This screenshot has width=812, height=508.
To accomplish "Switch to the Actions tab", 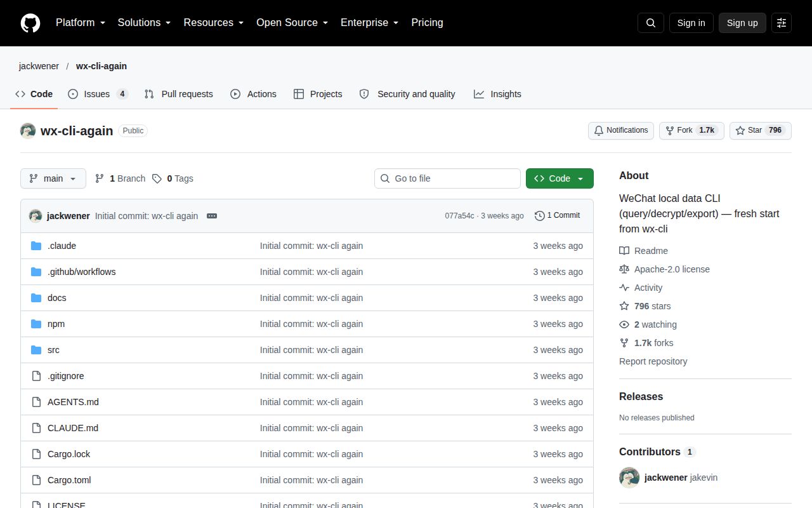I will coord(253,94).
